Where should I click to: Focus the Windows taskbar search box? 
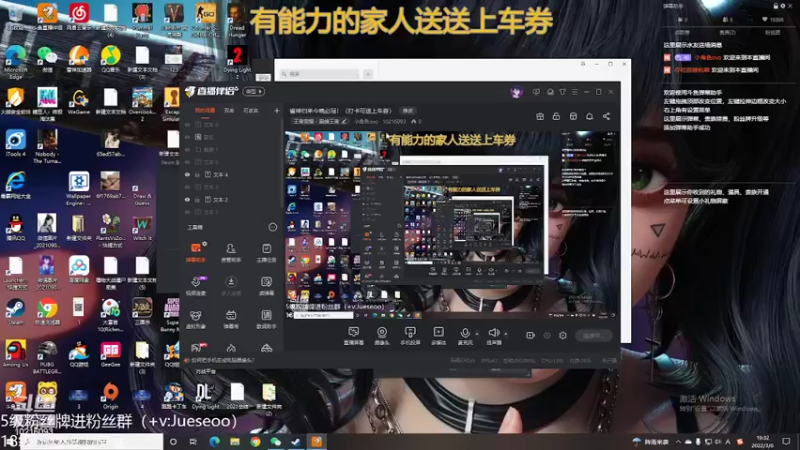pyautogui.click(x=92, y=442)
